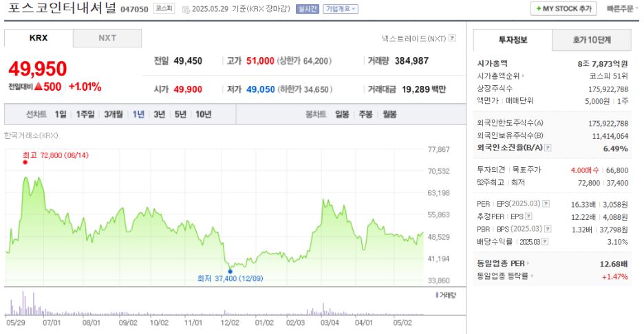Screen dimensions: 644x334
Task: Click the 12/02 date axis label
Action: tap(230, 322)
